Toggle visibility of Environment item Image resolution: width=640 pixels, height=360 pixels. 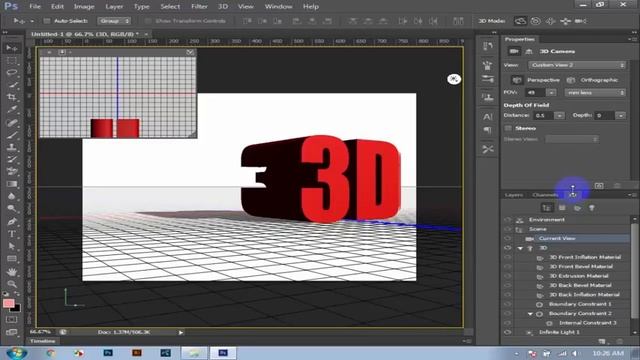[507, 220]
